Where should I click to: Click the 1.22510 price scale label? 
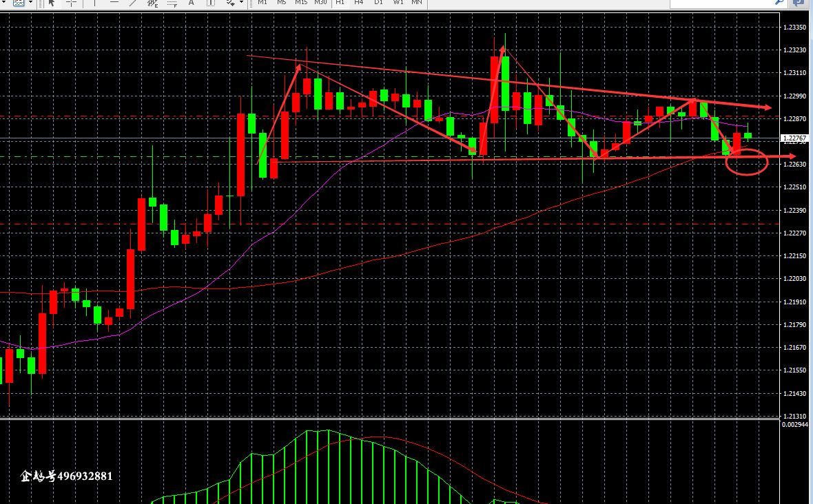pos(795,187)
